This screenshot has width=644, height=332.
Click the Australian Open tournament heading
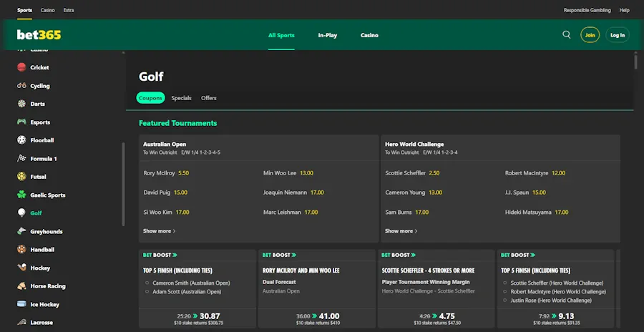click(165, 145)
